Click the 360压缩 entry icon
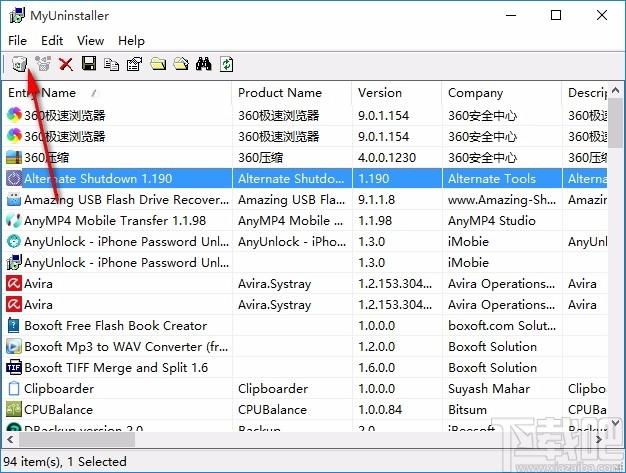 tap(14, 157)
